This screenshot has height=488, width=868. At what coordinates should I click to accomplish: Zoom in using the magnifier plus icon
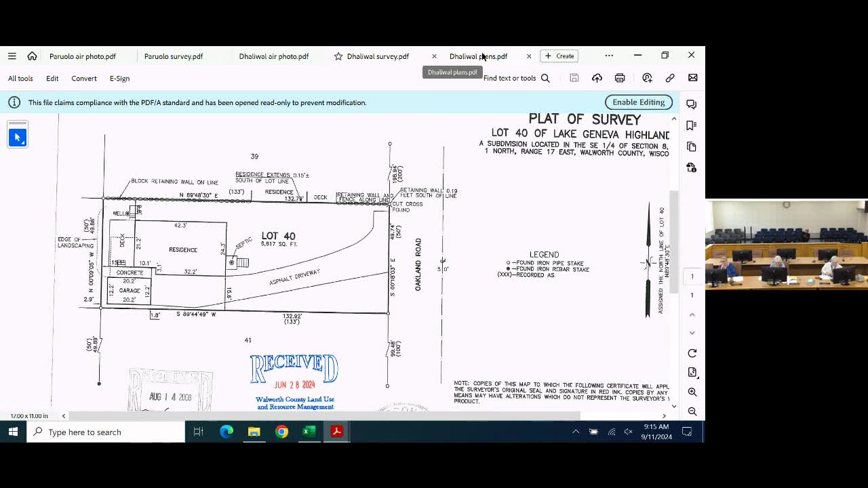point(692,392)
